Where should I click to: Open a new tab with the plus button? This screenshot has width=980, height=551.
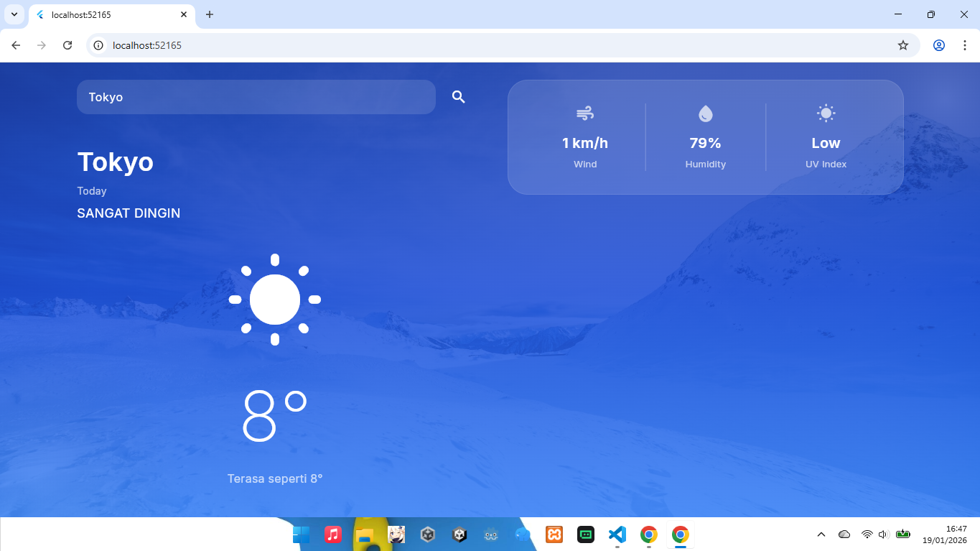[210, 14]
